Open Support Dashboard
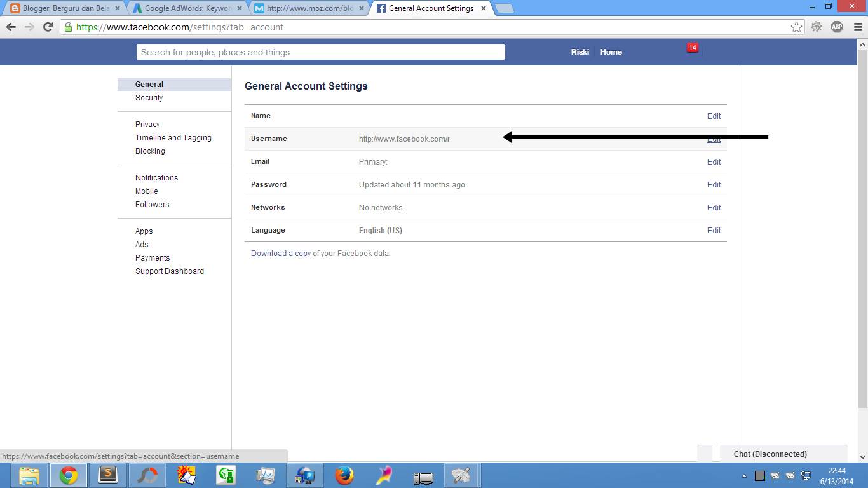 tap(170, 271)
